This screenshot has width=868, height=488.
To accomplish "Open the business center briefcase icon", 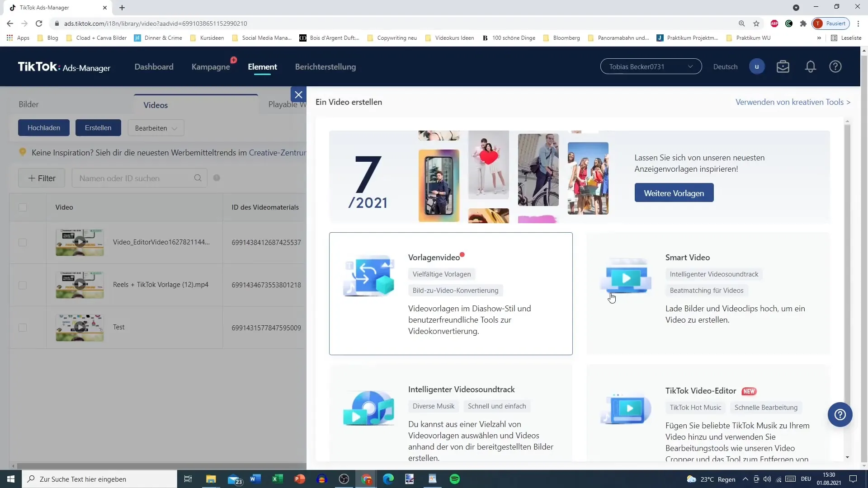I will coord(783,67).
